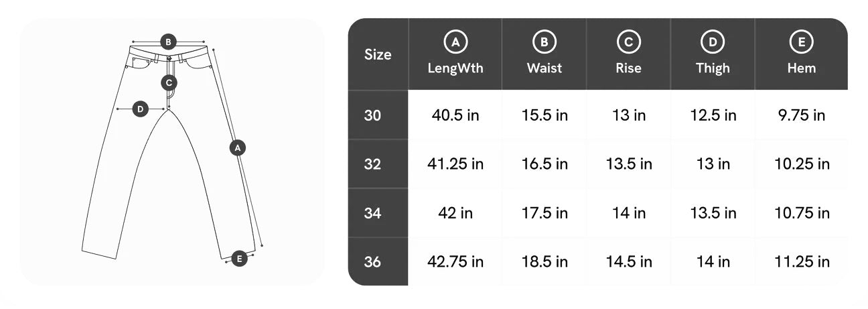868x309 pixels.
Task: Click the circled E icon above Hem
Action: (x=801, y=42)
